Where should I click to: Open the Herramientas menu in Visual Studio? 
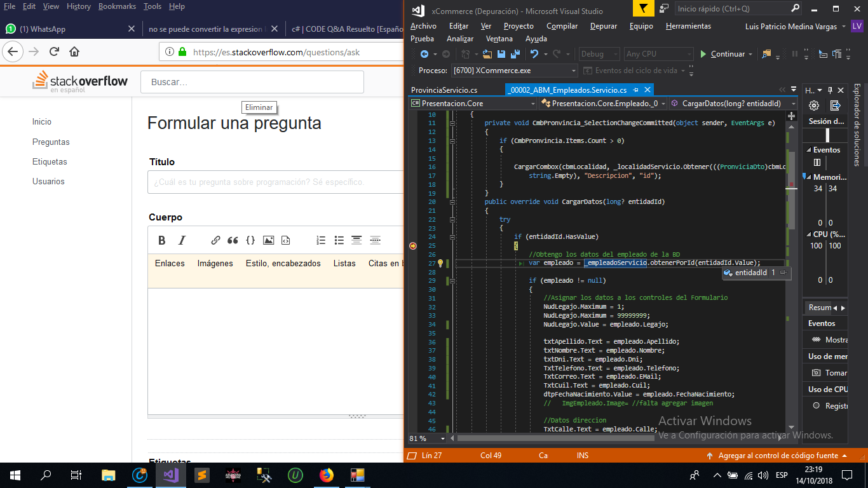pos(688,26)
